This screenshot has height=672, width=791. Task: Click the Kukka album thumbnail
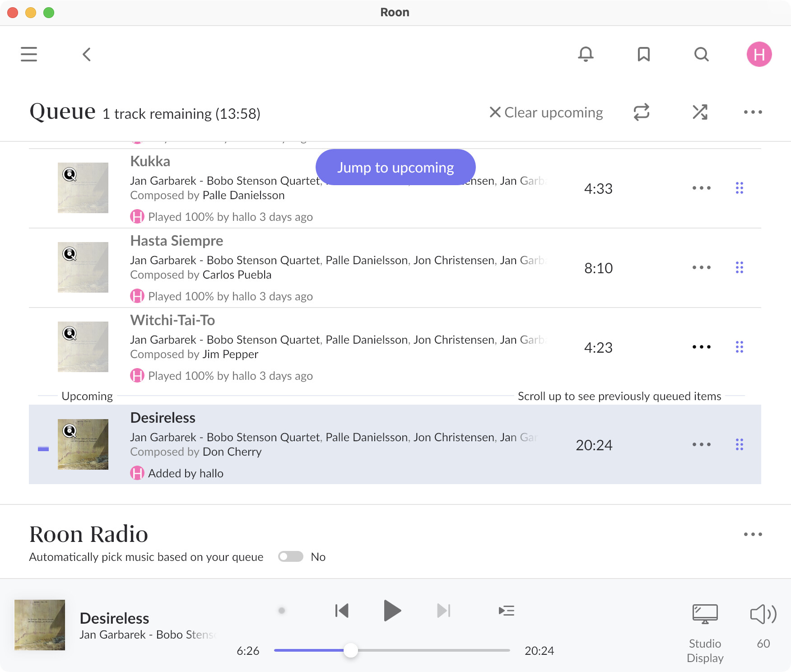(83, 188)
